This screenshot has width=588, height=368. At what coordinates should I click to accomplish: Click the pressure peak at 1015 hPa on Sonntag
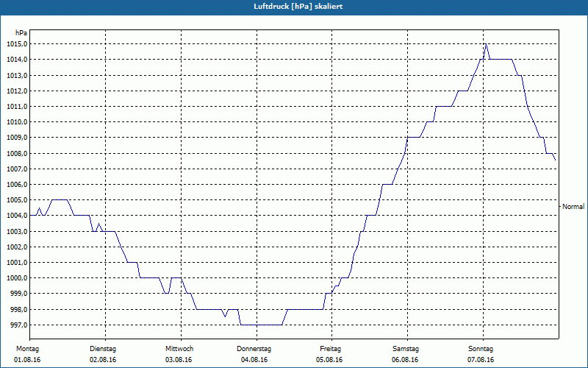point(486,44)
